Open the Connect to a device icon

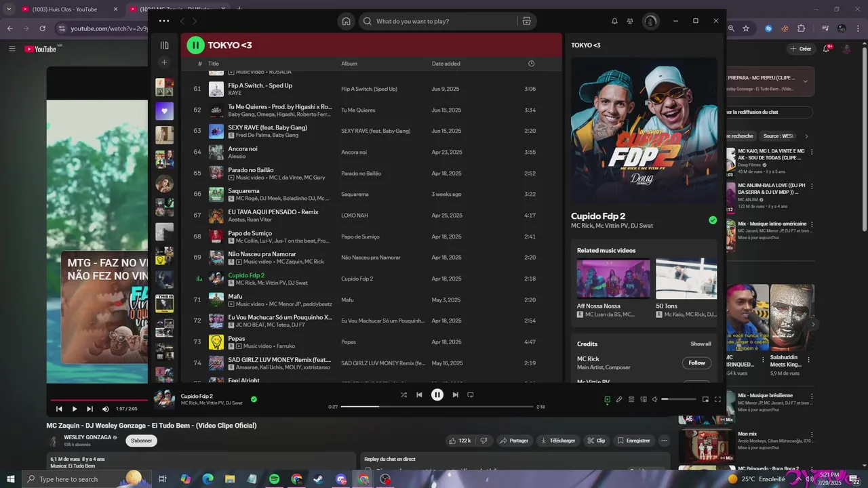644,399
